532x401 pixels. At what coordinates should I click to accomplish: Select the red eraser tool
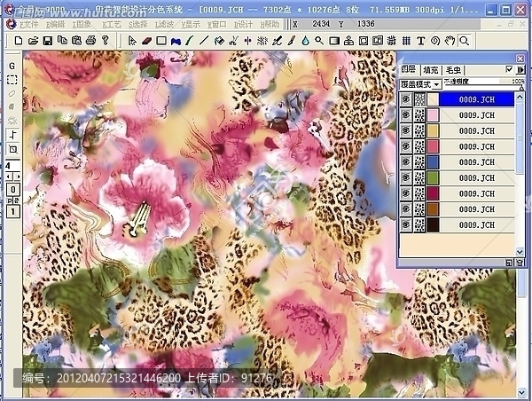pyautogui.click(x=146, y=41)
